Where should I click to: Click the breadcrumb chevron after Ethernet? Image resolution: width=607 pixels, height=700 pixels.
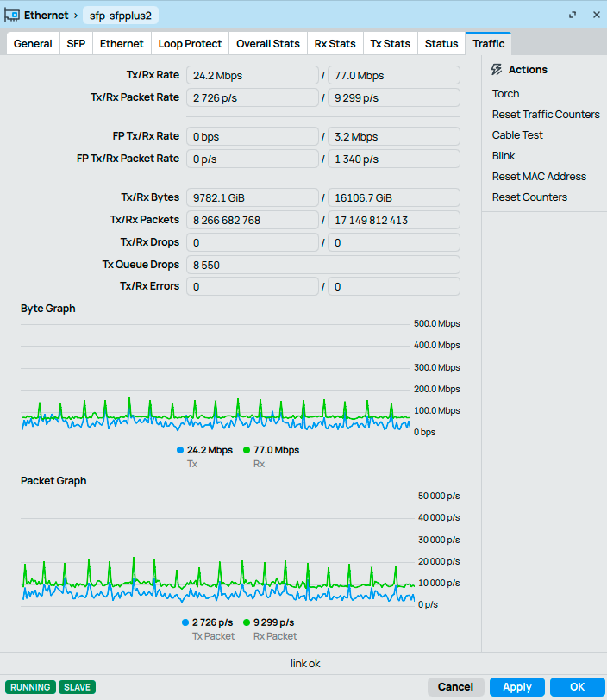point(76,16)
